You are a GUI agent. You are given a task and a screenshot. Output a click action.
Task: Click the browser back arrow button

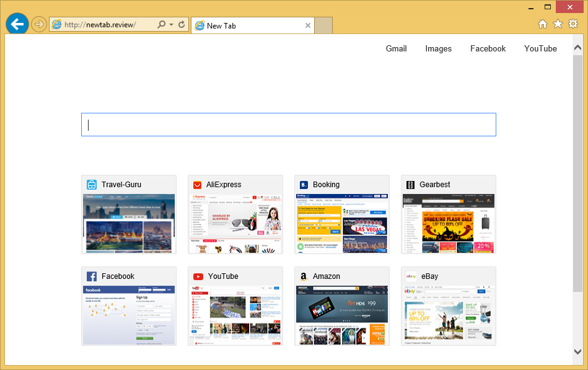17,24
